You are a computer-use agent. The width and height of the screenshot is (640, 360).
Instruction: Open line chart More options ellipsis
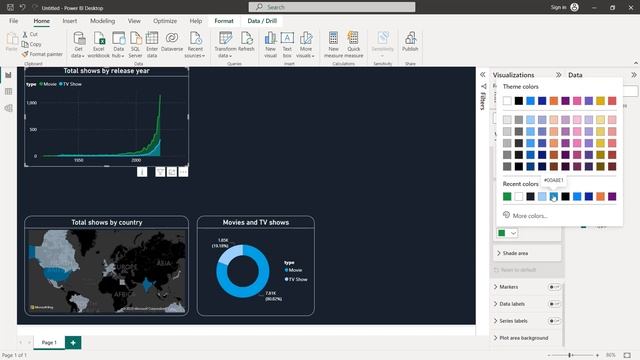point(183,172)
